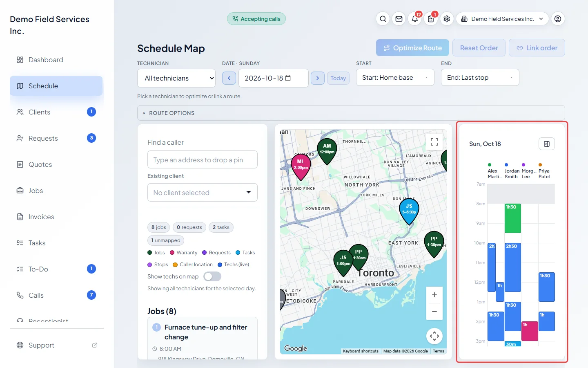Image resolution: width=588 pixels, height=368 pixels.
Task: Click the date field 2026-10-18
Action: 274,78
